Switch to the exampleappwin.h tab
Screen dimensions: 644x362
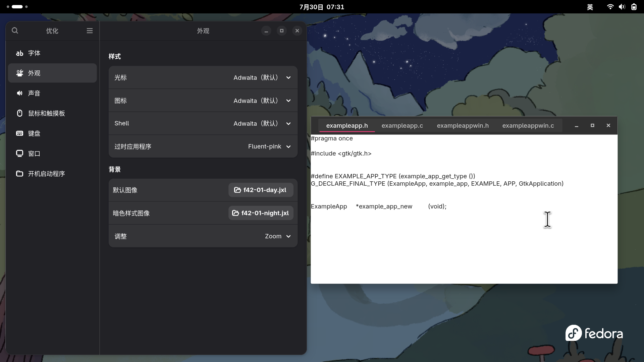pyautogui.click(x=463, y=125)
